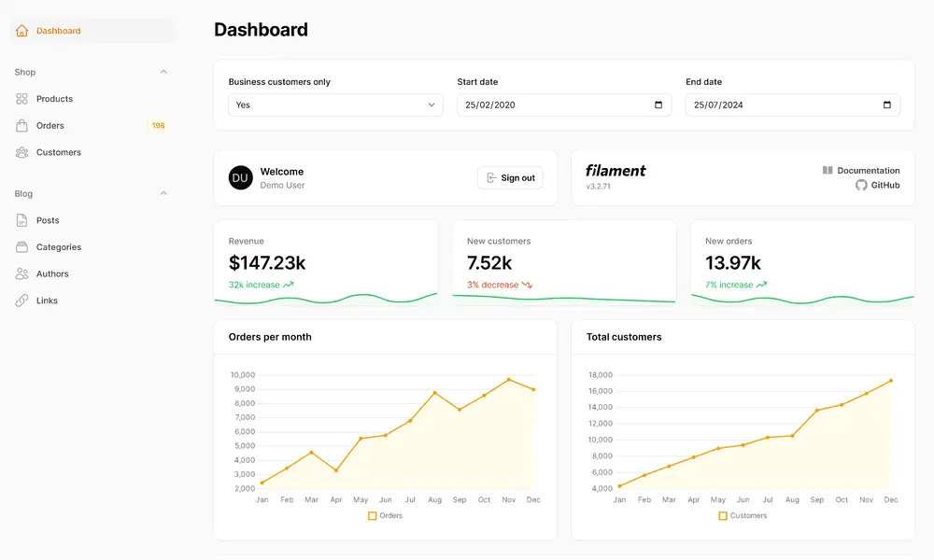Click the Revenue sparkline chart
934x560 pixels.
(x=326, y=300)
